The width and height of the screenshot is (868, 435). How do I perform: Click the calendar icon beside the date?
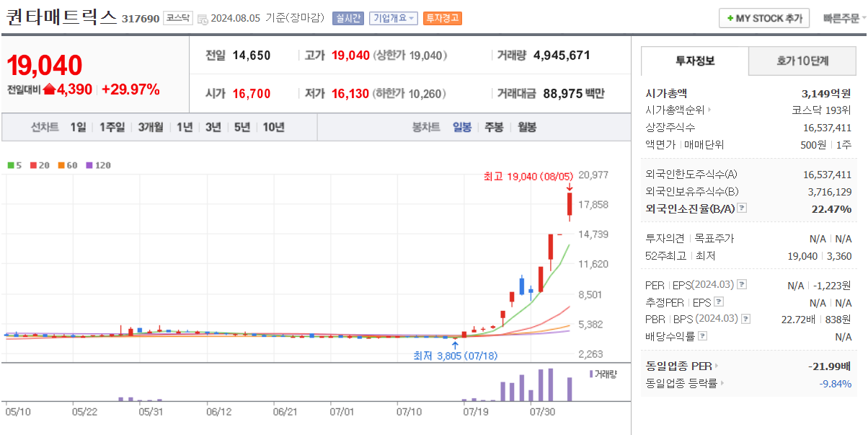pyautogui.click(x=203, y=19)
